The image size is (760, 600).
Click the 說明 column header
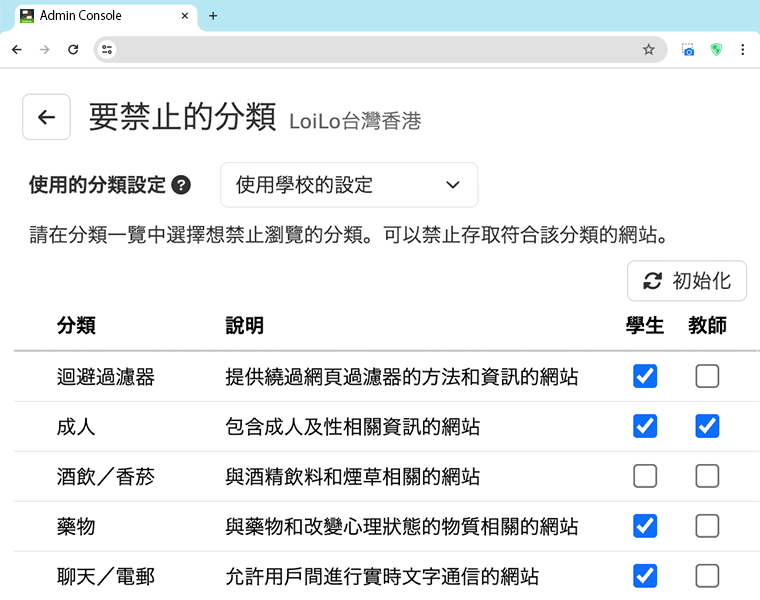click(245, 325)
